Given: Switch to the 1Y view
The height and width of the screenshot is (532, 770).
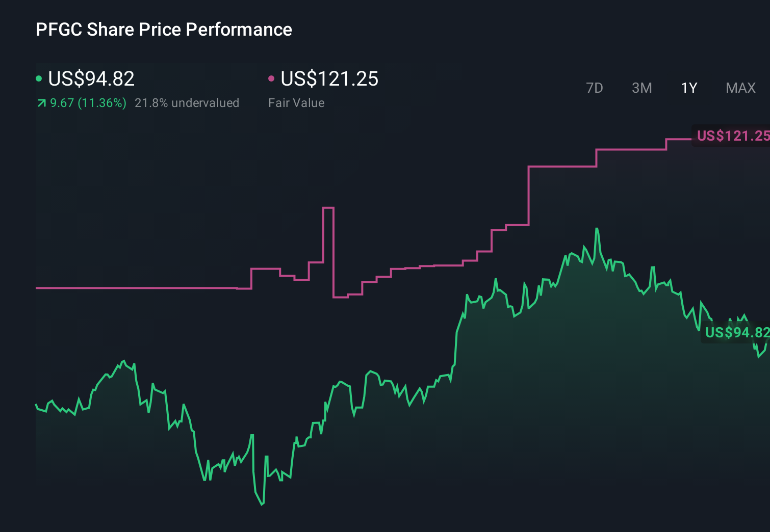Looking at the screenshot, I should 688,88.
